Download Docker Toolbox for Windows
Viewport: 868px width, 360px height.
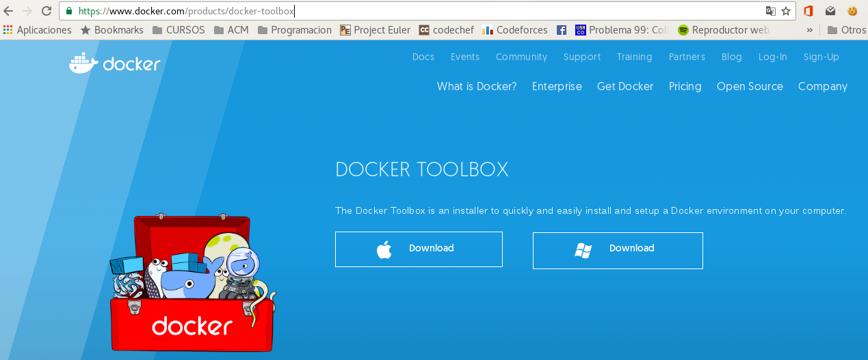pos(618,250)
